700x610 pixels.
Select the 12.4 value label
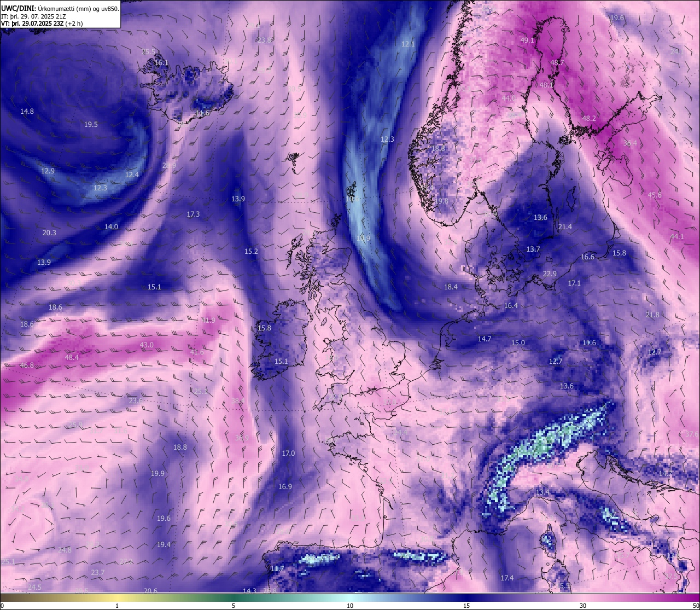tap(132, 175)
